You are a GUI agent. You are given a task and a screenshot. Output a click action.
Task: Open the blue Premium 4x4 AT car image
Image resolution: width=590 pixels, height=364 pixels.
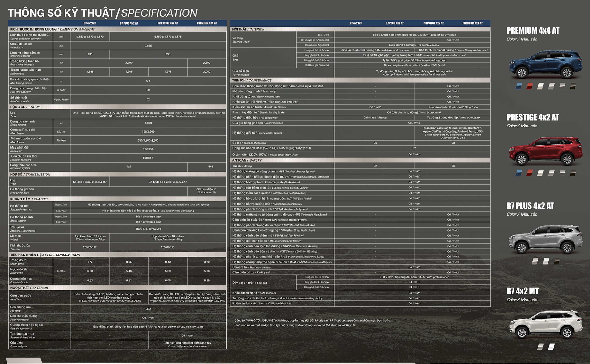(x=546, y=65)
